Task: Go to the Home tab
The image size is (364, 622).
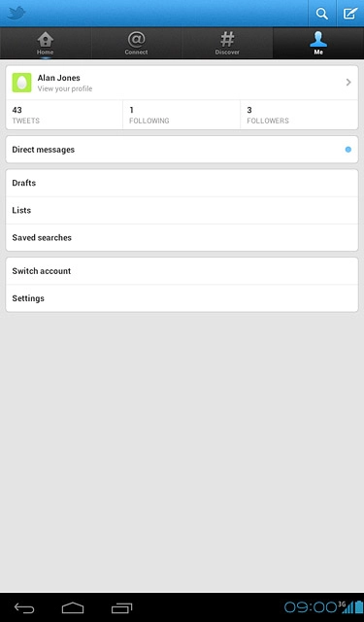Action: click(46, 43)
